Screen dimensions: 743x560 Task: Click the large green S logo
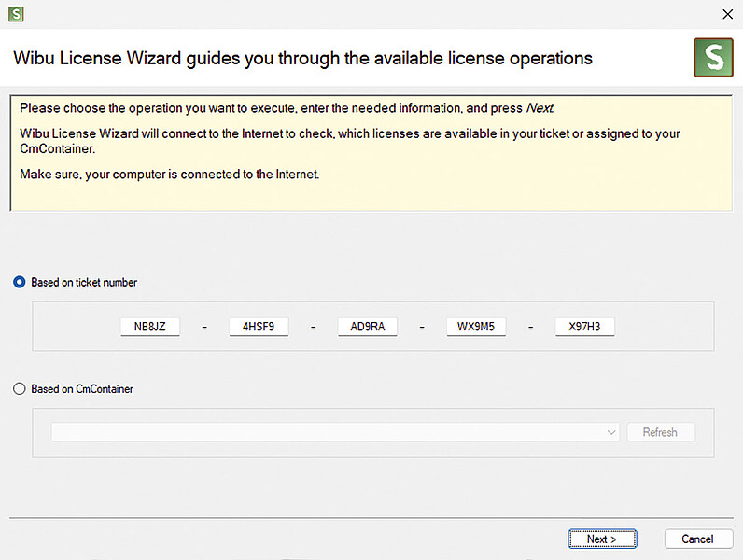tap(713, 58)
